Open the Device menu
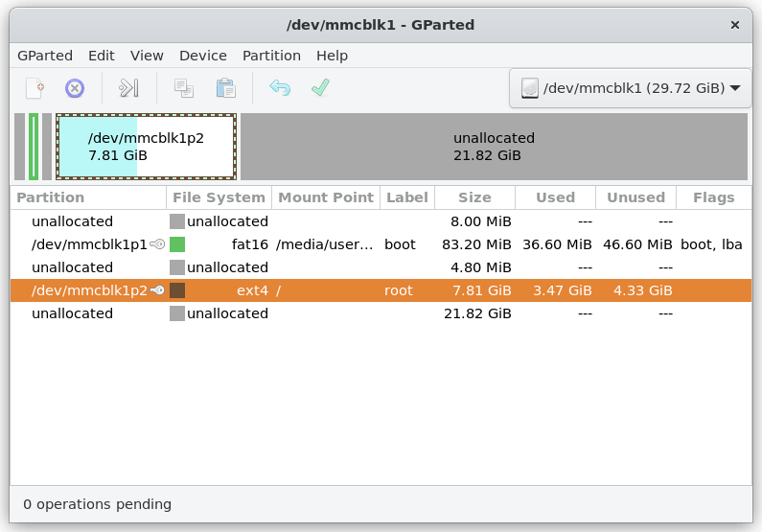This screenshot has width=762, height=532. [x=203, y=56]
